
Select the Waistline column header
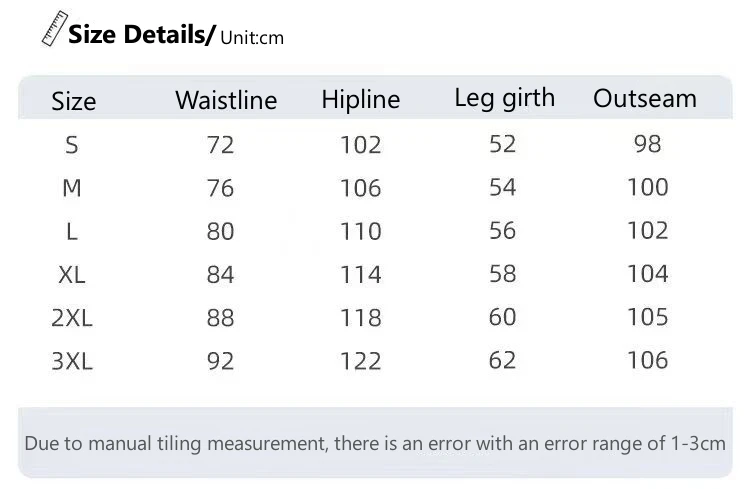click(x=226, y=100)
